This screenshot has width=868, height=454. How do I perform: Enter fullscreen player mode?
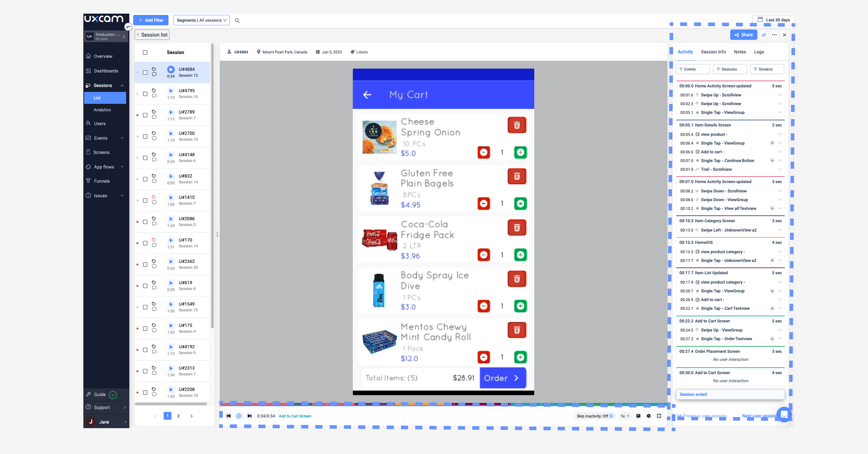tap(659, 416)
